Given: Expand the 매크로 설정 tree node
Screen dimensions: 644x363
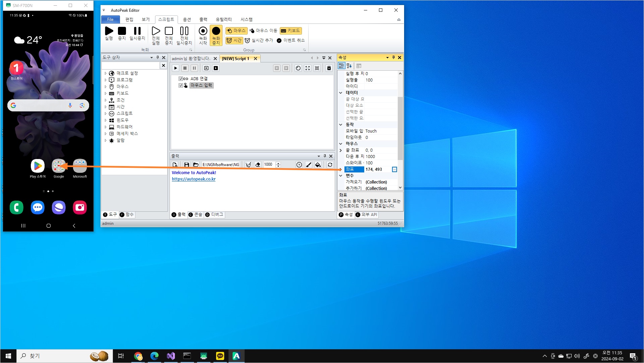Looking at the screenshot, I should point(106,73).
